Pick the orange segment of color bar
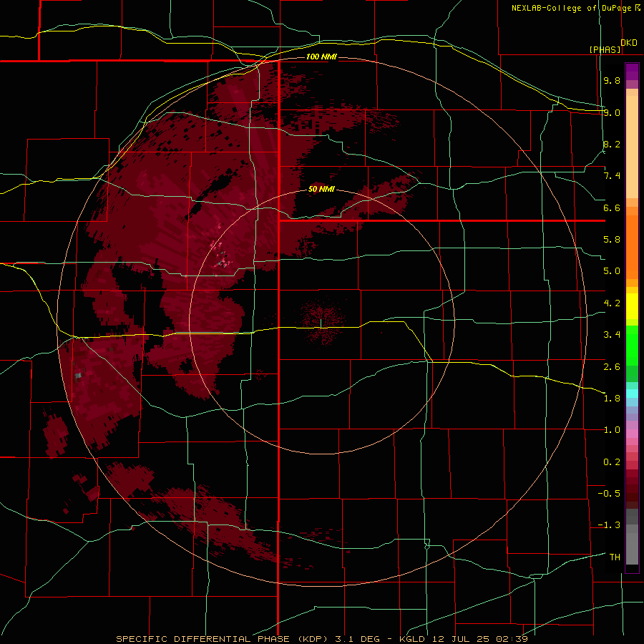The height and width of the screenshot is (644, 644). point(632,248)
